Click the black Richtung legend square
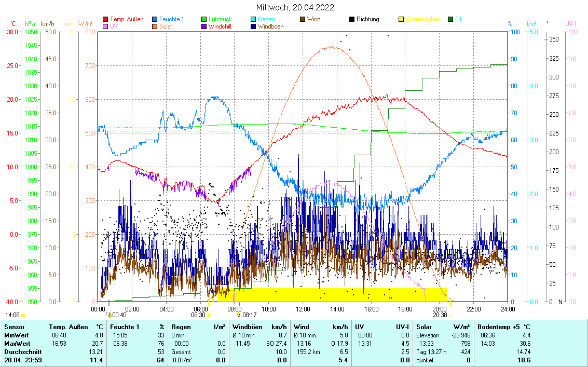The image size is (588, 367). [x=352, y=20]
